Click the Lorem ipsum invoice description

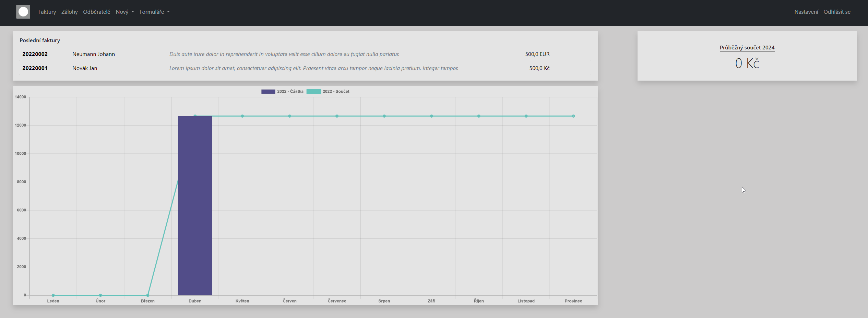[314, 68]
